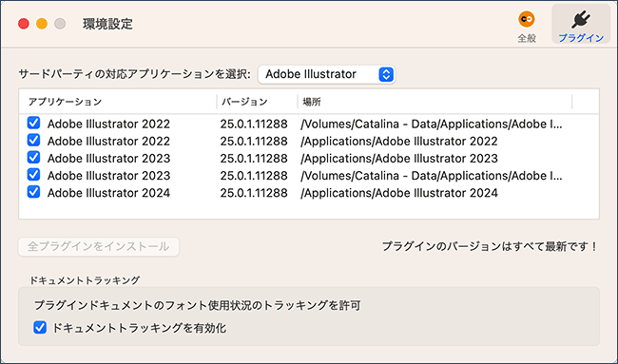Select path /Applications/Adobe Illustrator 2023

pos(399,159)
